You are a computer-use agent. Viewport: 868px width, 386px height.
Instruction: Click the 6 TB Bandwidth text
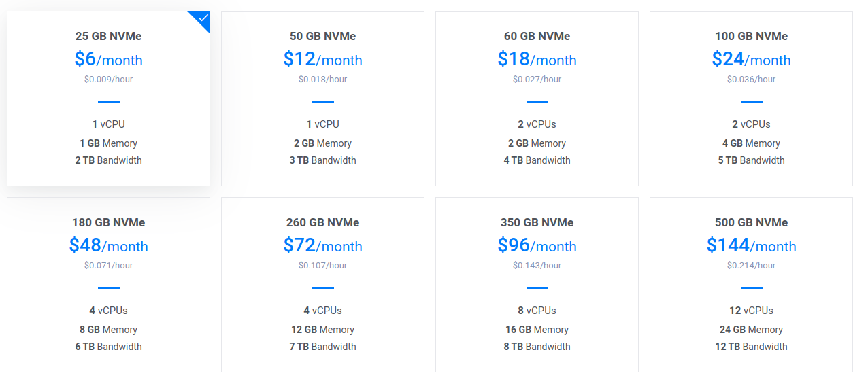108,347
